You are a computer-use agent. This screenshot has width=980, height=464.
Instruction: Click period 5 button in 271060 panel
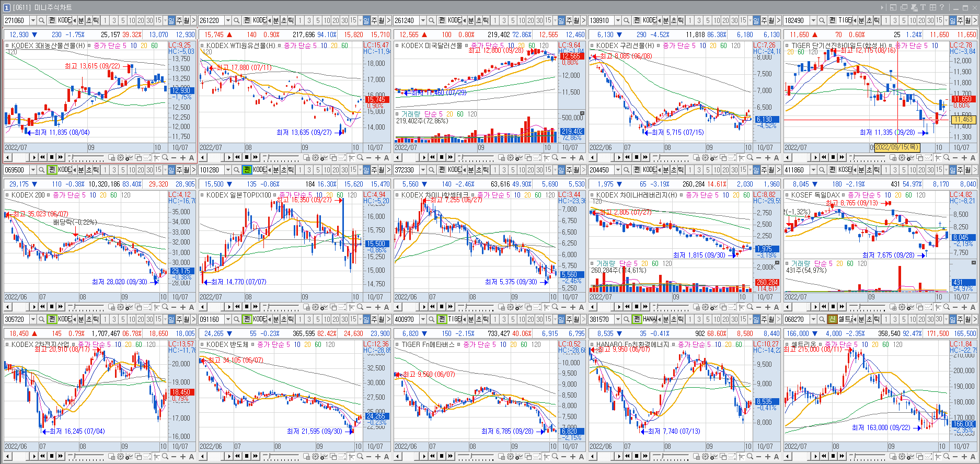[123, 20]
